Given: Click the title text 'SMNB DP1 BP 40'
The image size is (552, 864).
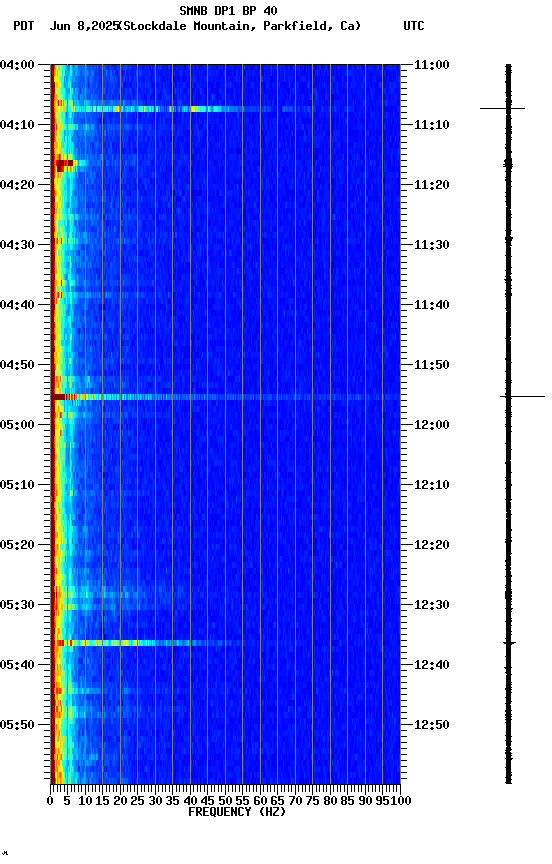Looking at the screenshot, I should pyautogui.click(x=228, y=10).
